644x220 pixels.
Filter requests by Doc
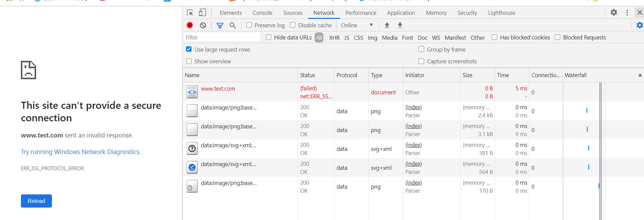(x=422, y=38)
